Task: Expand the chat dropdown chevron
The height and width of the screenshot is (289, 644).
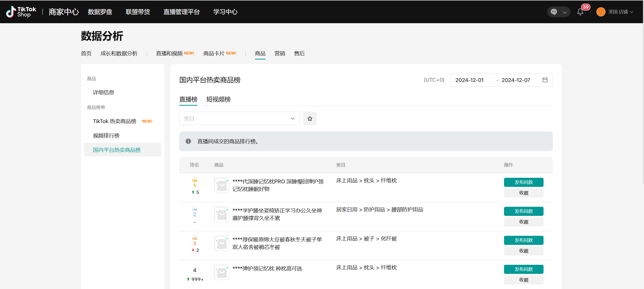Action: (x=565, y=12)
